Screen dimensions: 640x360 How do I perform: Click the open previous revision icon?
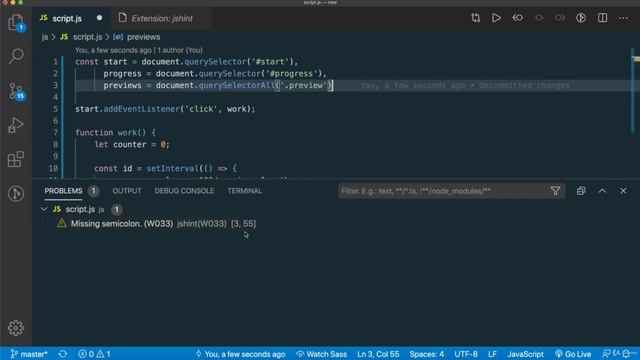[518, 18]
